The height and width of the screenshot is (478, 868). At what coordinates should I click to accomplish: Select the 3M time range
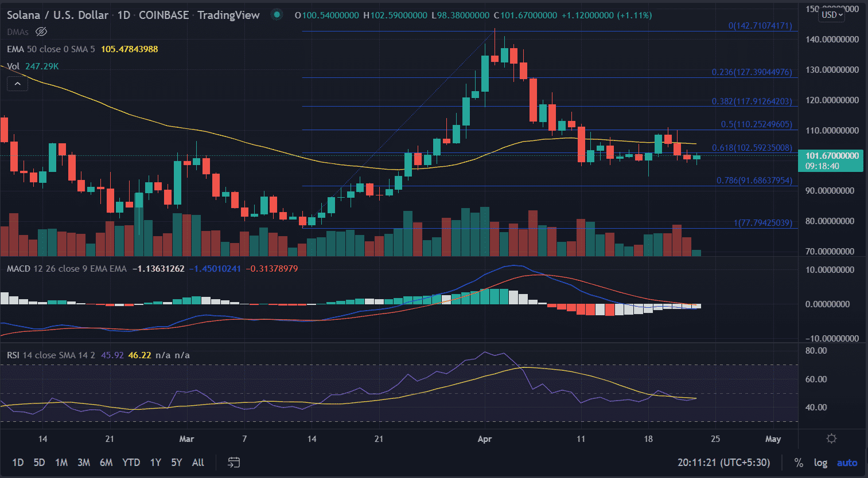tap(84, 463)
